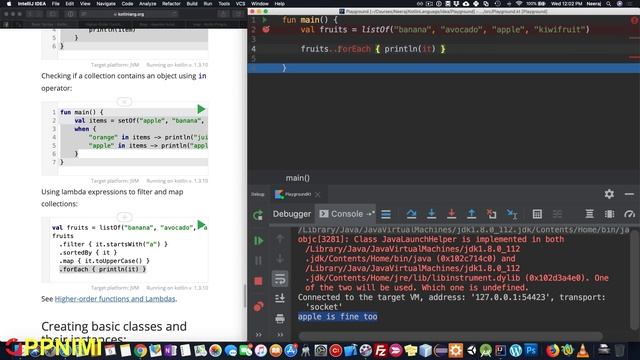Stop the debug session red square

click(258, 281)
